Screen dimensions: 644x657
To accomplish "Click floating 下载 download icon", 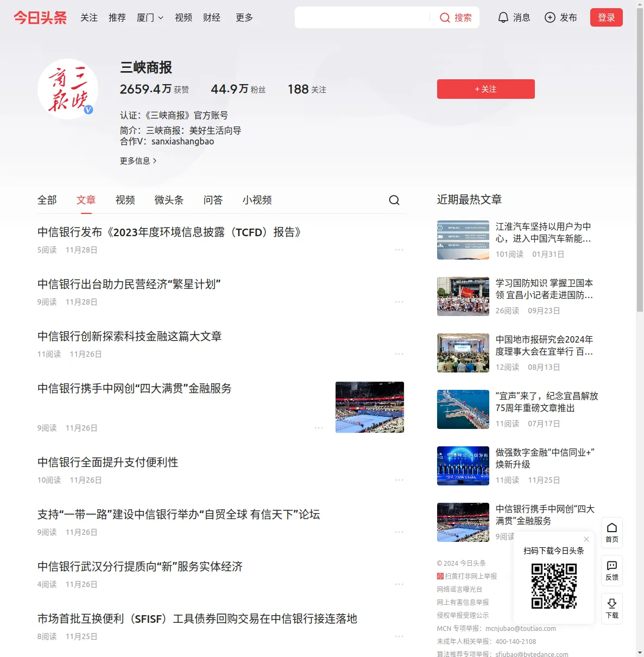I will coord(612,609).
